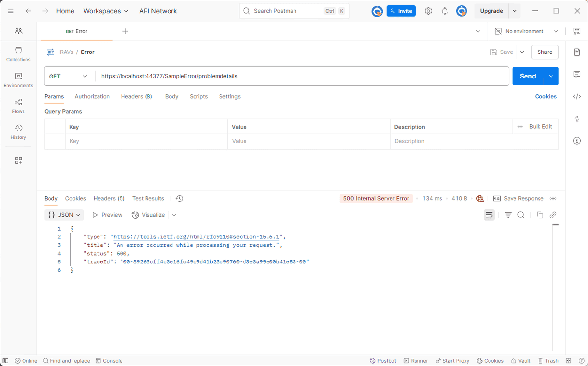Expand the Upgrade button dropdown
The height and width of the screenshot is (366, 588).
(x=514, y=10)
